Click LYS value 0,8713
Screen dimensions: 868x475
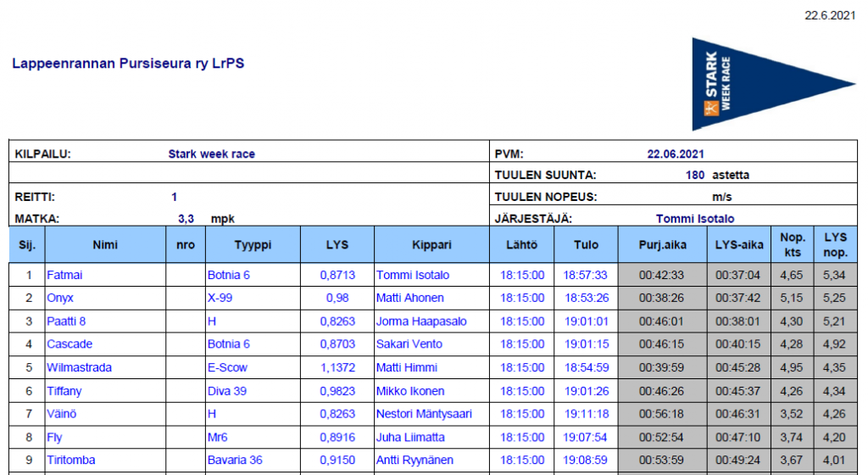(337, 275)
